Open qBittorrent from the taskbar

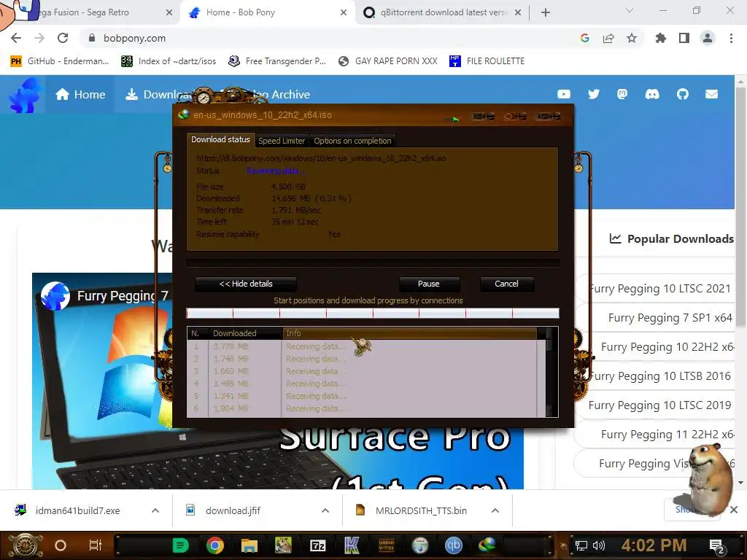453,545
